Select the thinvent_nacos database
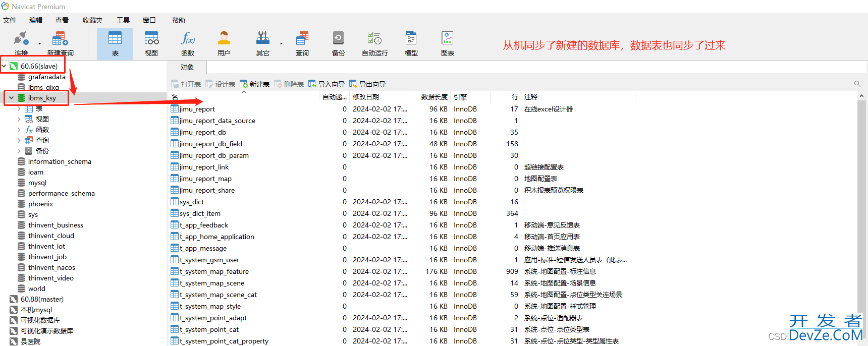Image resolution: width=868 pixels, height=346 pixels. 51,267
